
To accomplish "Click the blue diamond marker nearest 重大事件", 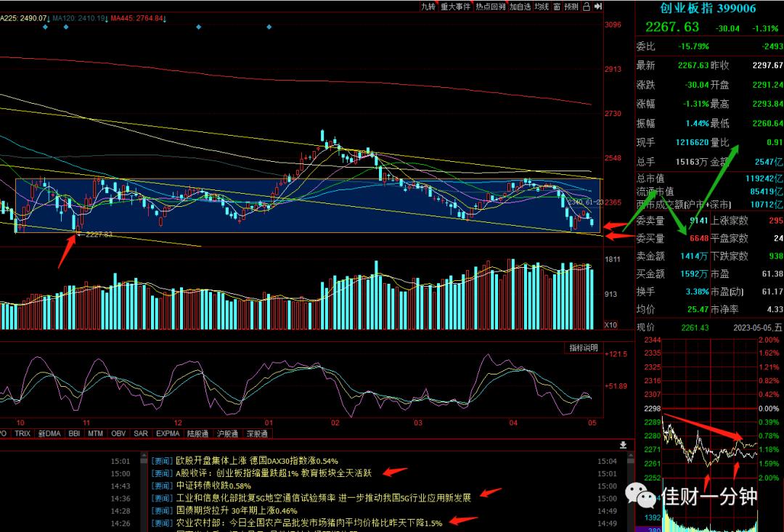I will point(269,27).
